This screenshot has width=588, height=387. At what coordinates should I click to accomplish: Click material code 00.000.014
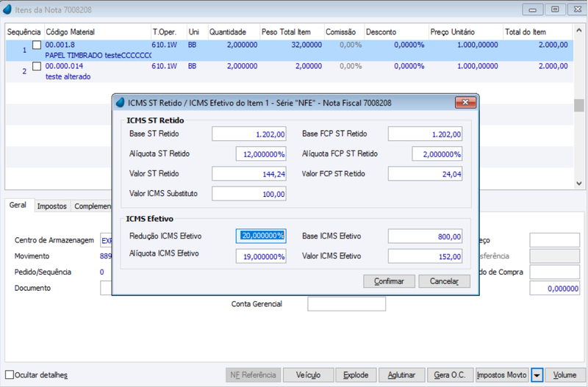click(x=64, y=66)
